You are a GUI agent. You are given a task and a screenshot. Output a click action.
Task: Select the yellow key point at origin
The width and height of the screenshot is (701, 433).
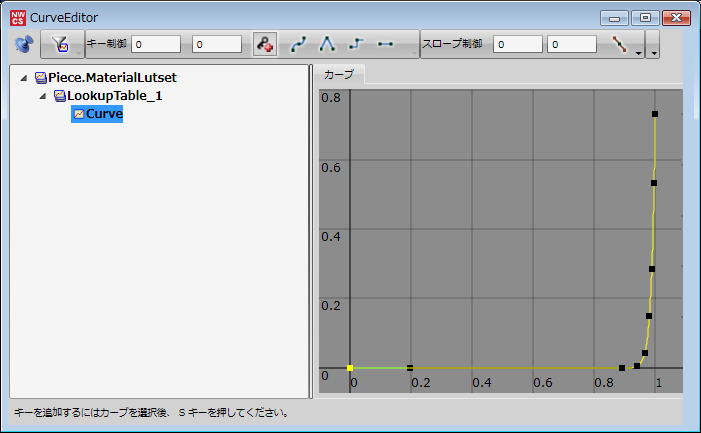[350, 368]
